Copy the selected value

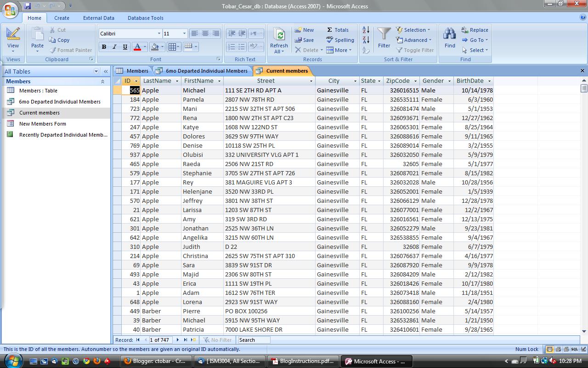(59, 40)
